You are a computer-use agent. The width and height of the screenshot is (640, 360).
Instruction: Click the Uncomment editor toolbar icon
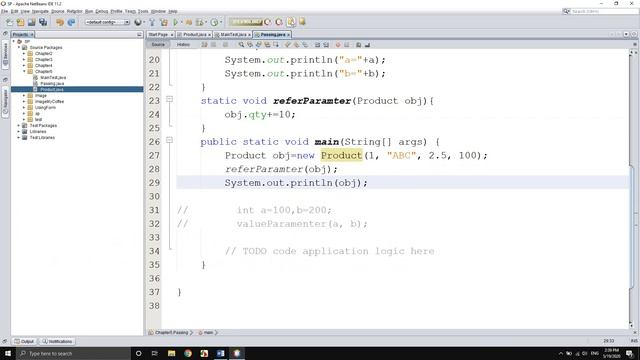367,44
